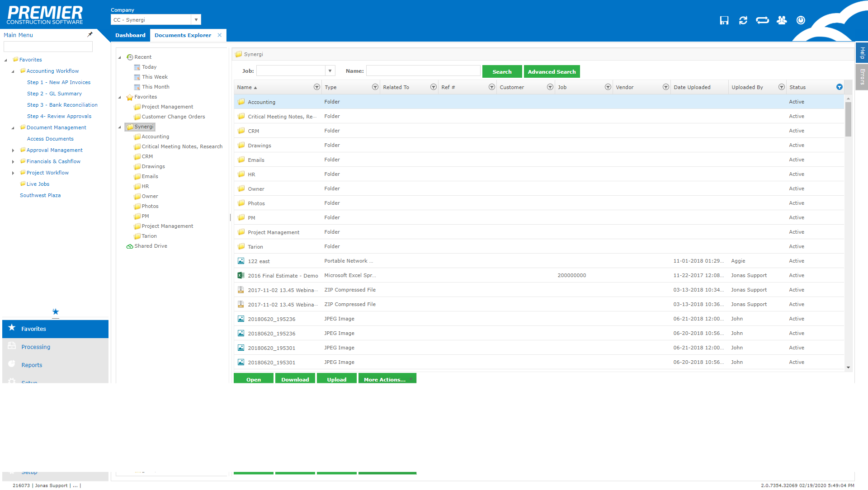The height and width of the screenshot is (490, 868).
Task: Click the power logout icon
Action: click(801, 20)
